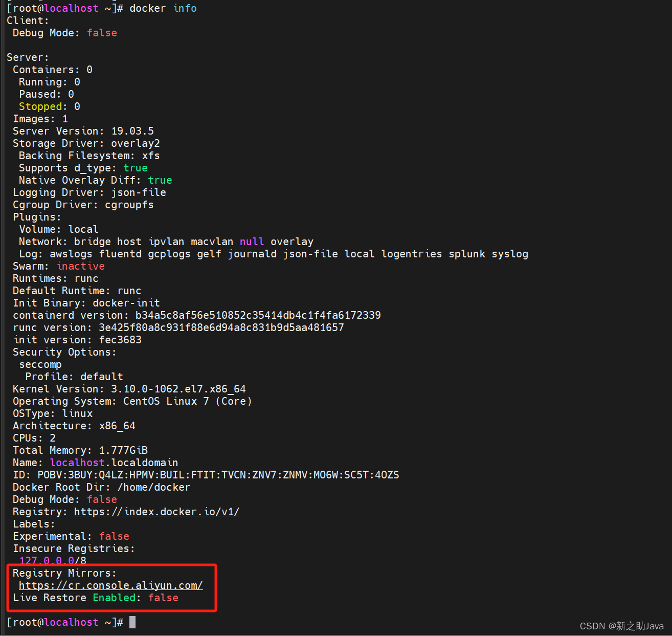The width and height of the screenshot is (672, 636).
Task: Click 'Experimental: false' line
Action: point(71,536)
